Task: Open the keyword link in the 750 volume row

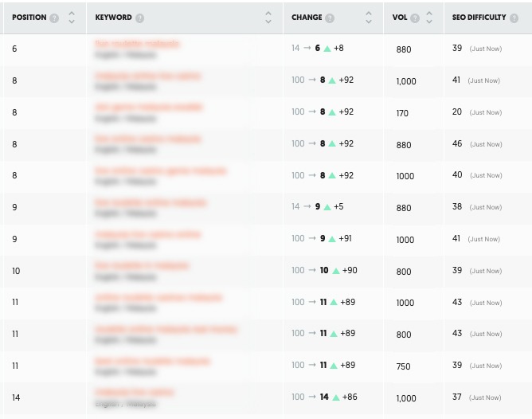Action: tap(152, 361)
